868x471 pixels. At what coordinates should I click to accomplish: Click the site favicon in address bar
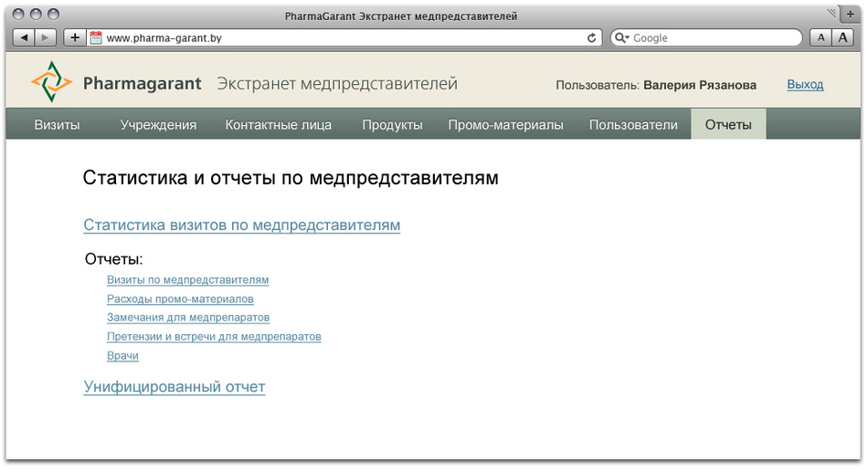tap(96, 38)
